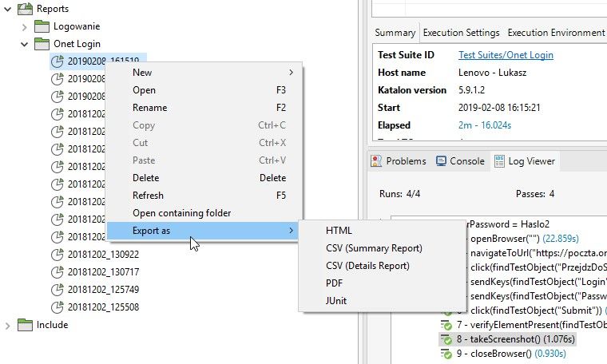Image resolution: width=607 pixels, height=364 pixels.
Task: Open Test Suites/Onet Login link
Action: coord(506,55)
